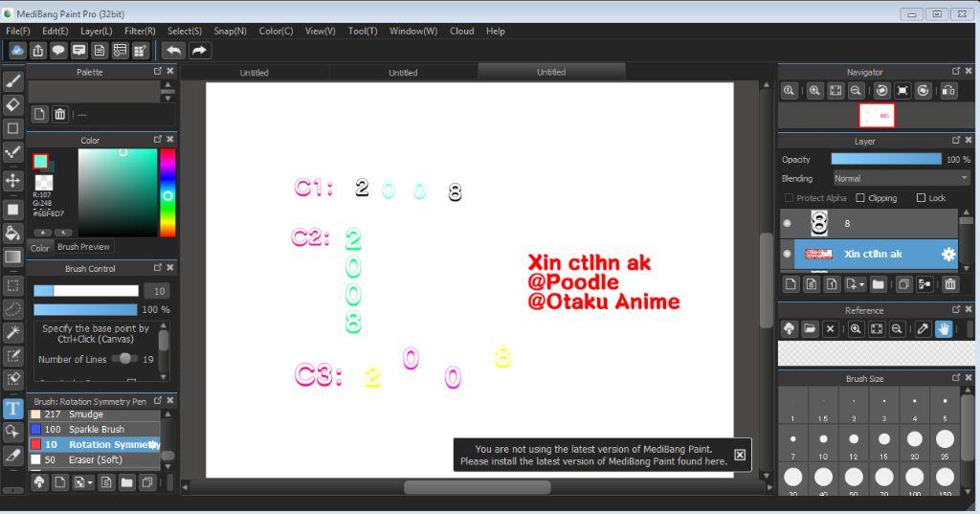Enable Protect Alpha checkbox
Image resolution: width=980 pixels, height=514 pixels.
click(x=789, y=198)
